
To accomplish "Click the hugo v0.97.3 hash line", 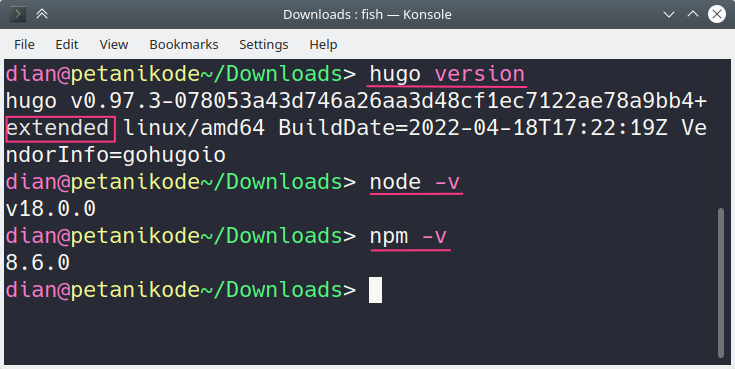I will pos(356,101).
